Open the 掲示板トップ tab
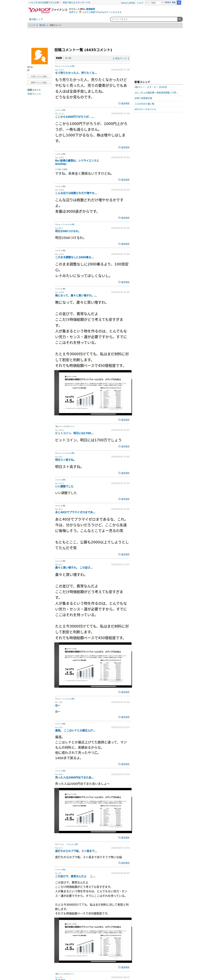210x980 pixels. pyautogui.click(x=36, y=19)
